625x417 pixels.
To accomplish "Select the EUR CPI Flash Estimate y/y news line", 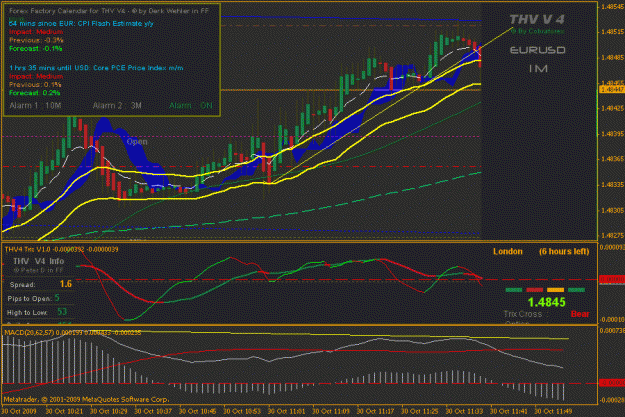I will [x=81, y=24].
